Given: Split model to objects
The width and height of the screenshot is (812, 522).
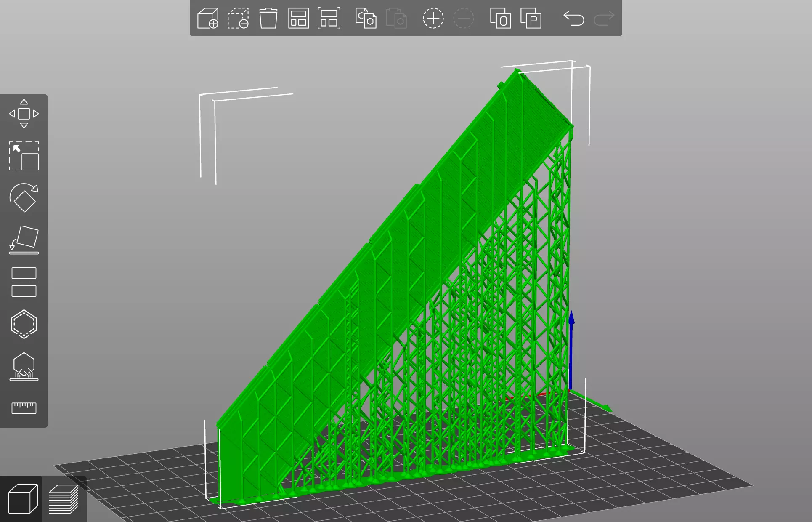Looking at the screenshot, I should [x=500, y=19].
